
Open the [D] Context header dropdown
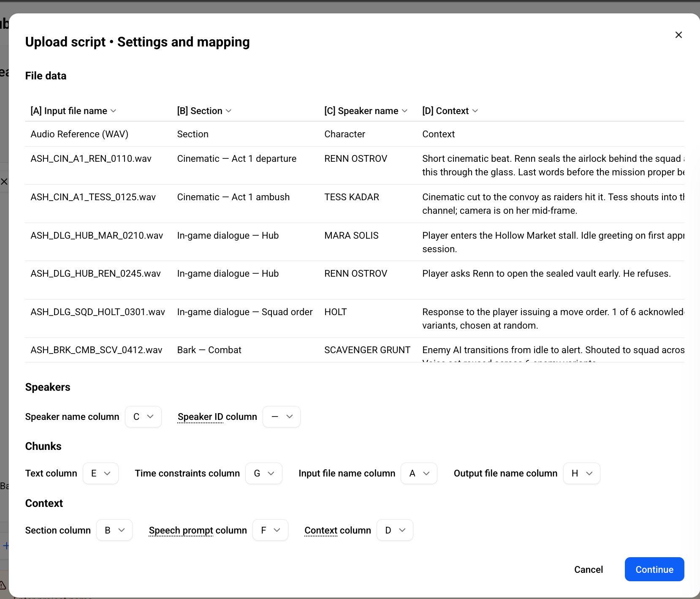click(x=450, y=111)
